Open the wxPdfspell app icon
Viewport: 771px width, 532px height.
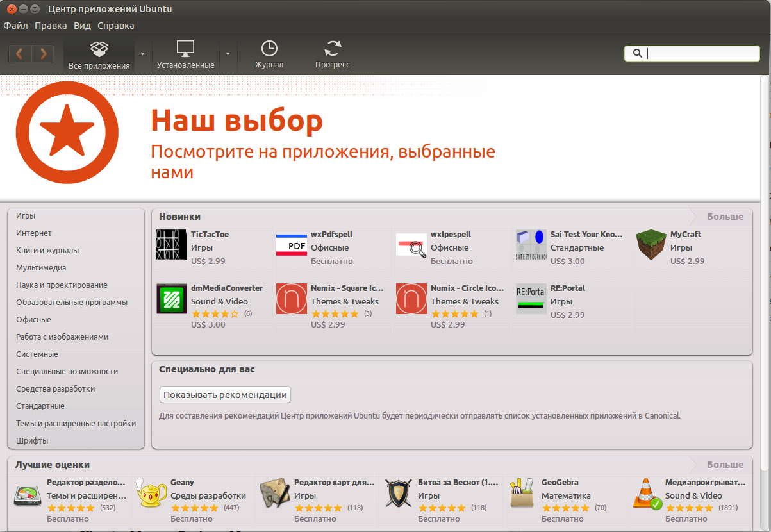click(292, 245)
